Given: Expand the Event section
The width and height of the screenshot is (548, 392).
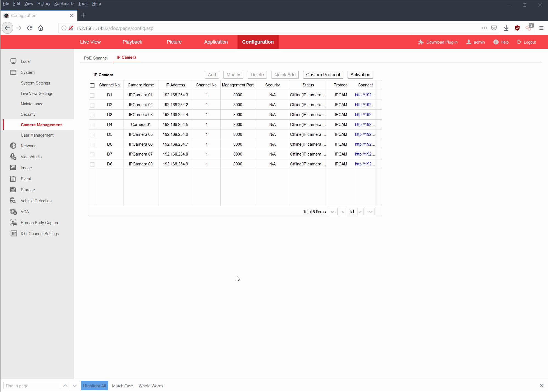Looking at the screenshot, I should click(26, 179).
